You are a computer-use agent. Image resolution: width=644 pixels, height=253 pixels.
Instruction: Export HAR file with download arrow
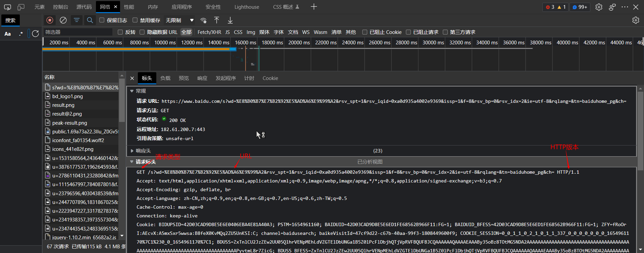230,20
